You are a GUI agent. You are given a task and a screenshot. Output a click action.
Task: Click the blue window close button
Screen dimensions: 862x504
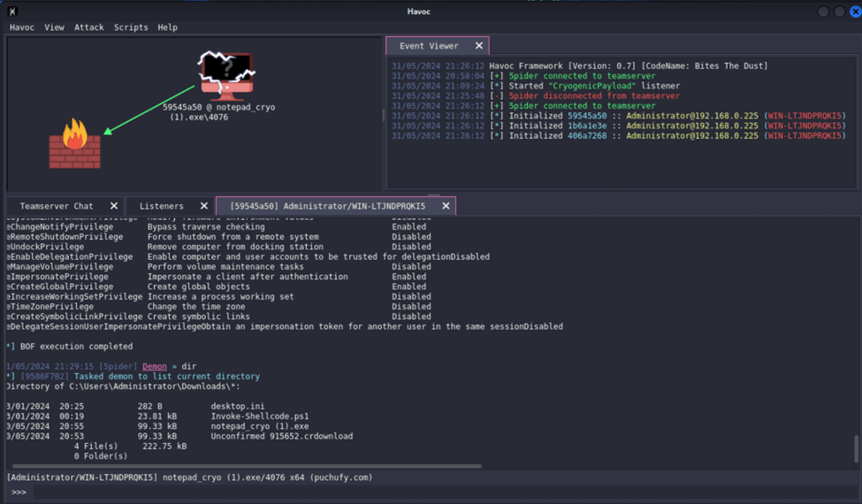(855, 11)
